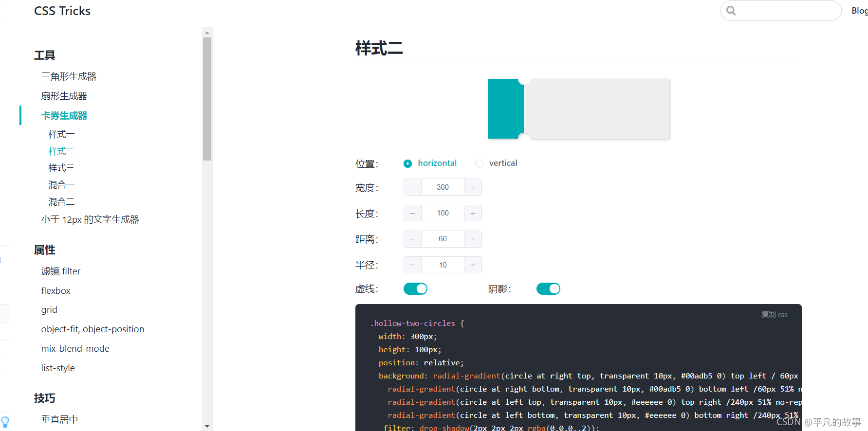Open 卡券生成器 sidebar item
This screenshot has width=868, height=431.
pos(64,115)
